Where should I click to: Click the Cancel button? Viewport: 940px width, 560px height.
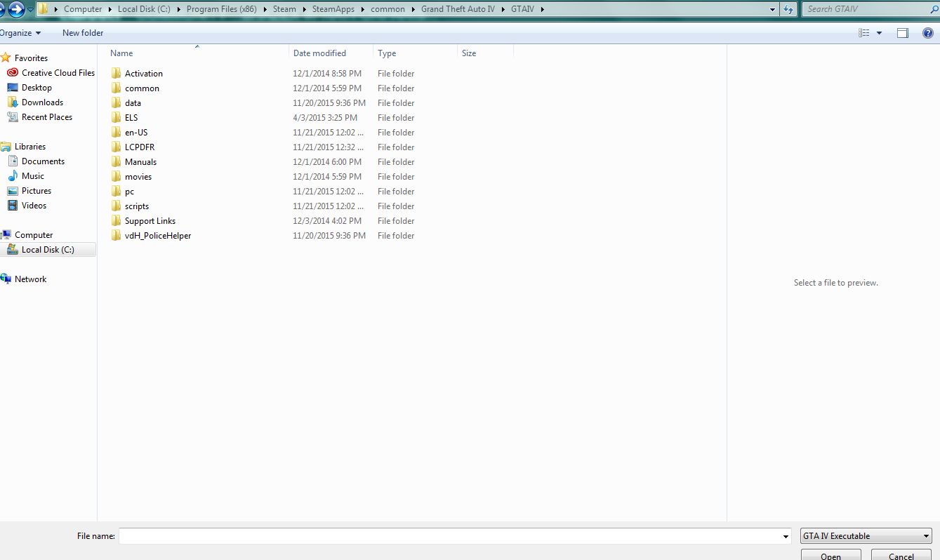point(901,555)
